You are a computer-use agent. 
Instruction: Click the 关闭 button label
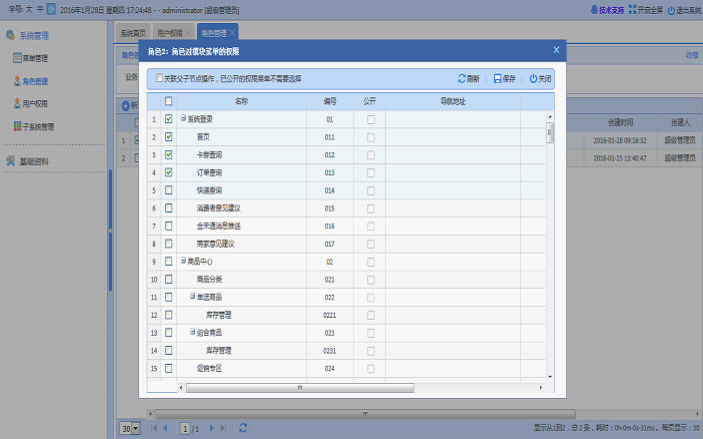[x=545, y=79]
